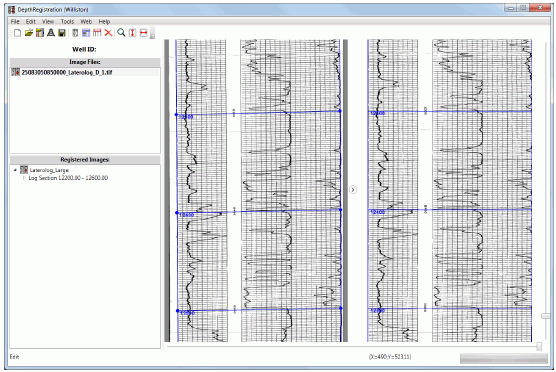Select the Laterolog_Large registered image
The width and height of the screenshot is (556, 372).
[49, 170]
